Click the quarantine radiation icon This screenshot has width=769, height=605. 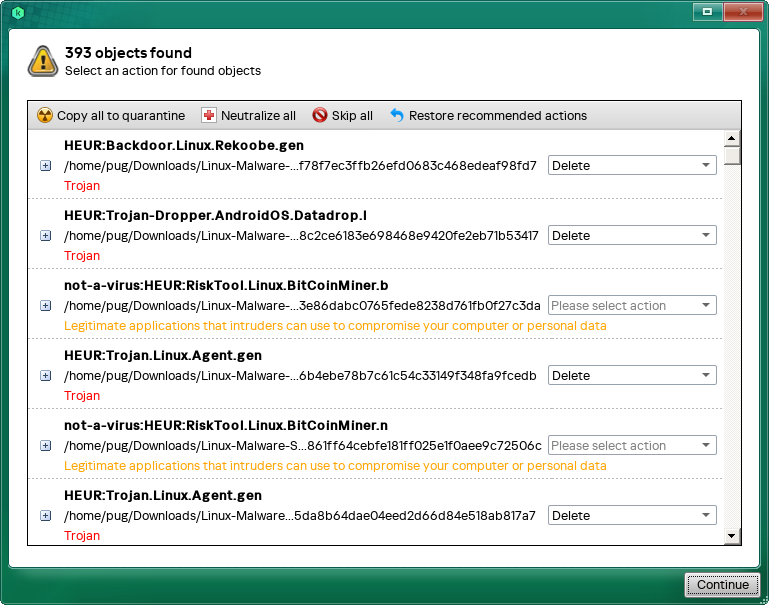point(45,115)
